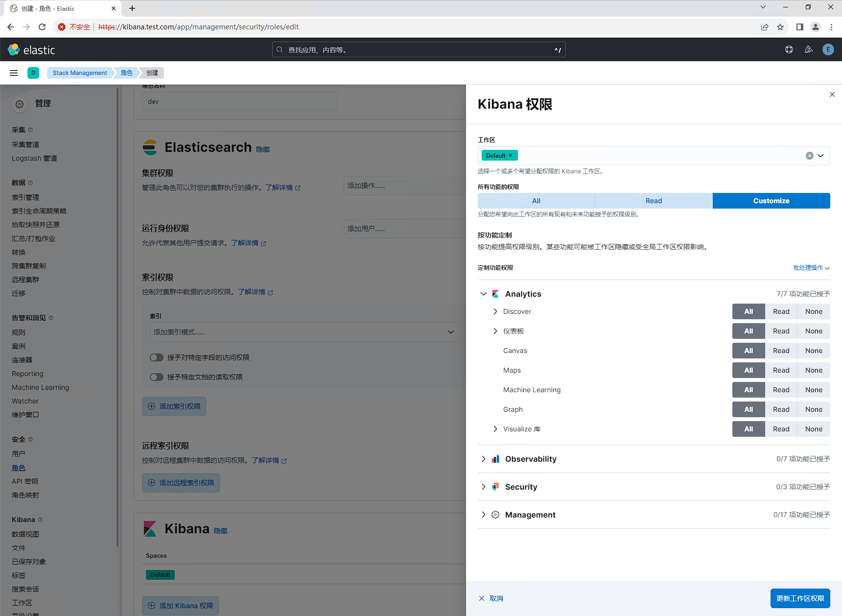The height and width of the screenshot is (616, 842).
Task: Set Maps privilege to None
Action: [x=814, y=370]
